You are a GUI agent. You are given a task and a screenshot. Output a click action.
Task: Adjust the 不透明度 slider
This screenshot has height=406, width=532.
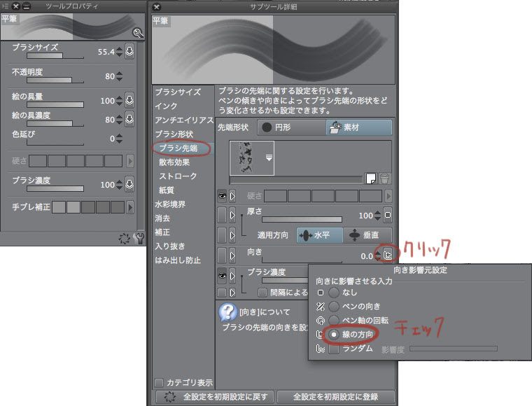point(55,80)
